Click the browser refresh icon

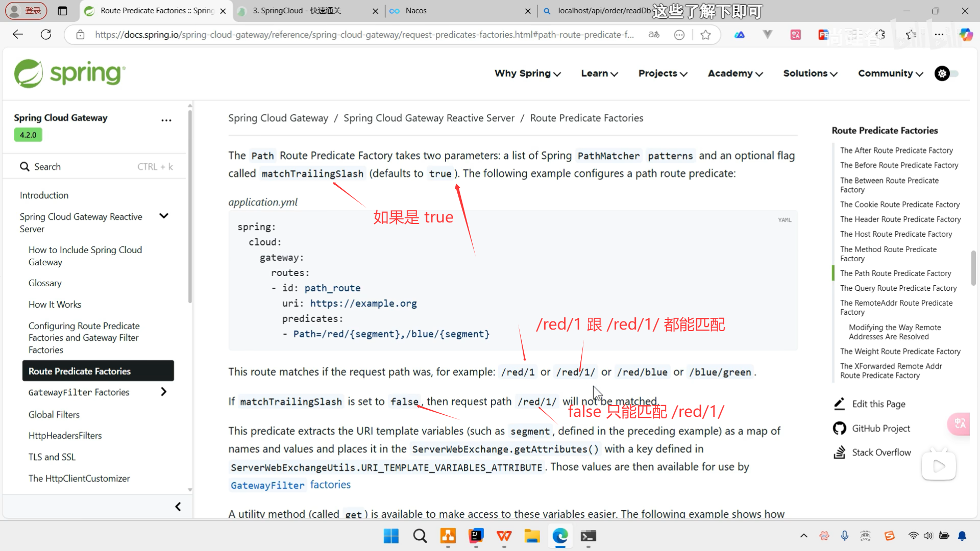click(x=46, y=35)
